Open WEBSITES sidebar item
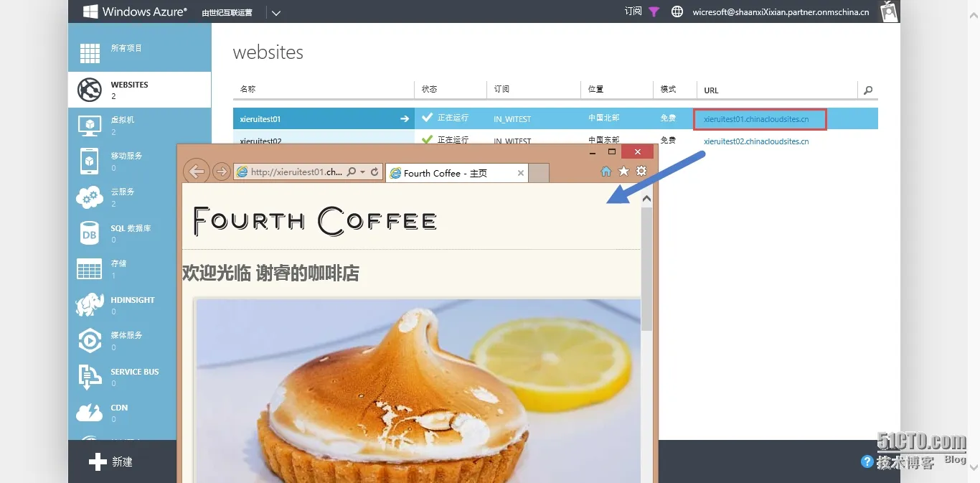 click(x=140, y=90)
